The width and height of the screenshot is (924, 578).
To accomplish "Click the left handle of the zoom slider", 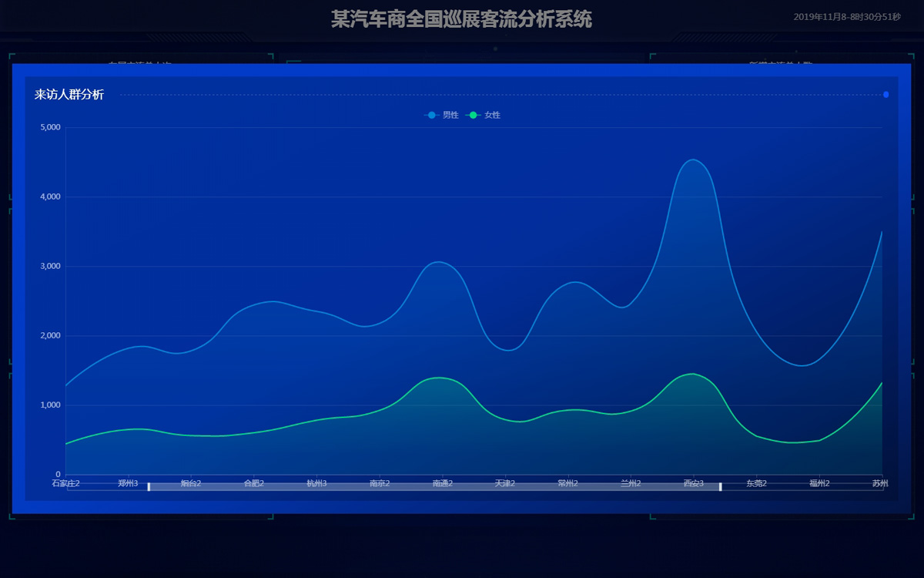I will (149, 486).
